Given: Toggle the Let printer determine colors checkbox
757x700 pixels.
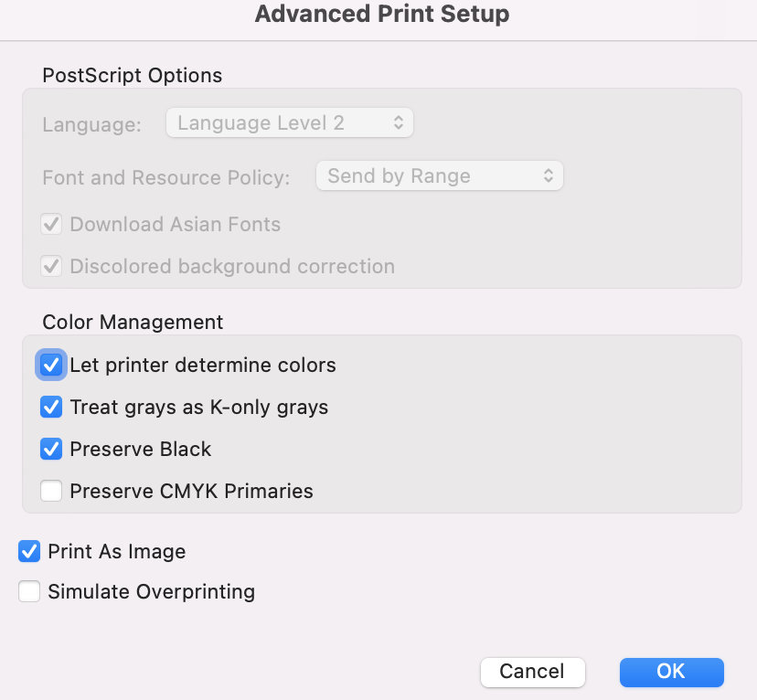Looking at the screenshot, I should [x=51, y=366].
